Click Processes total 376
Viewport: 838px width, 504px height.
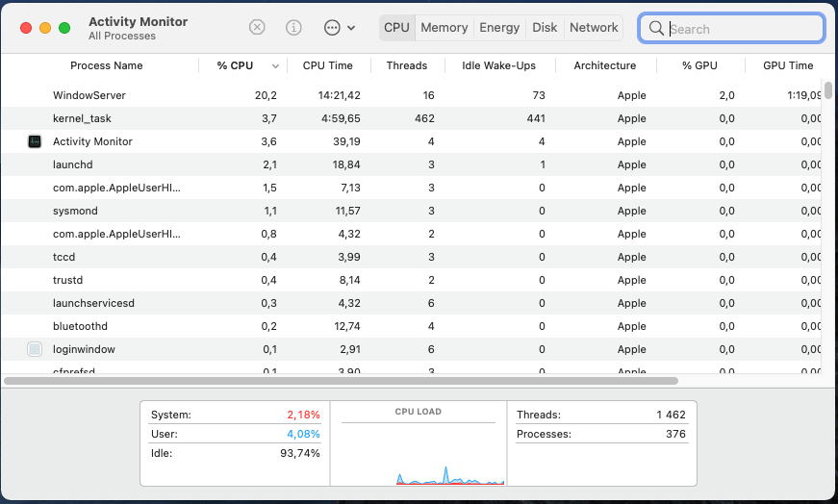(x=675, y=434)
